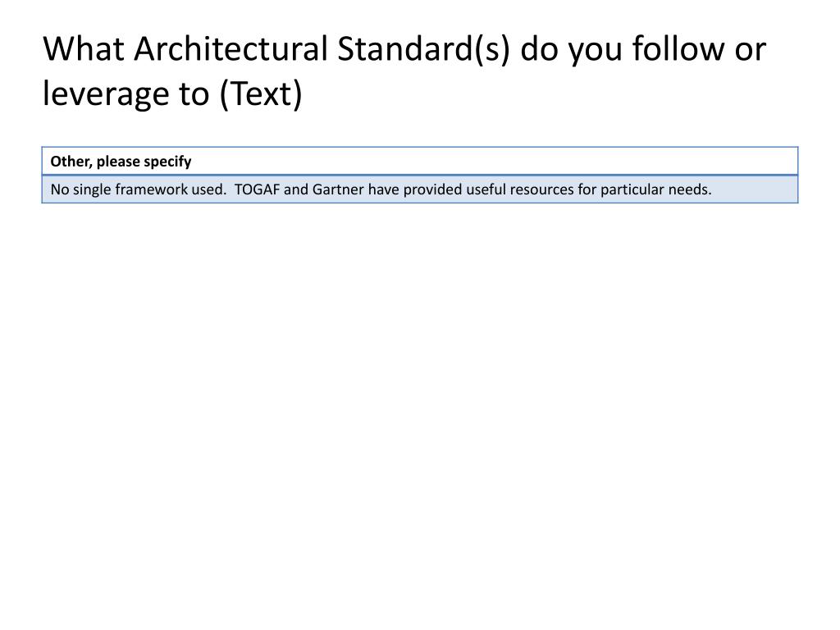The image size is (840, 630).
Task: Click the word 'Architectural' in the title
Action: [231, 48]
